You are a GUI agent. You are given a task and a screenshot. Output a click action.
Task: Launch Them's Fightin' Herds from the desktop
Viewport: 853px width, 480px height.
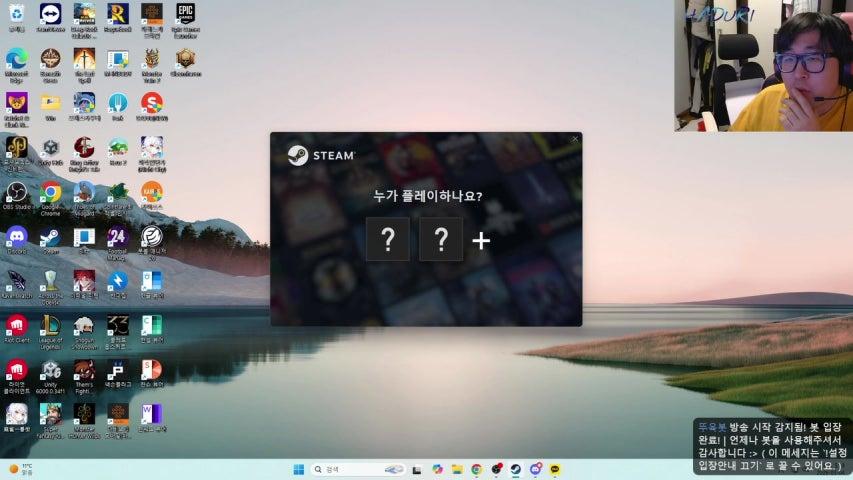coord(84,377)
